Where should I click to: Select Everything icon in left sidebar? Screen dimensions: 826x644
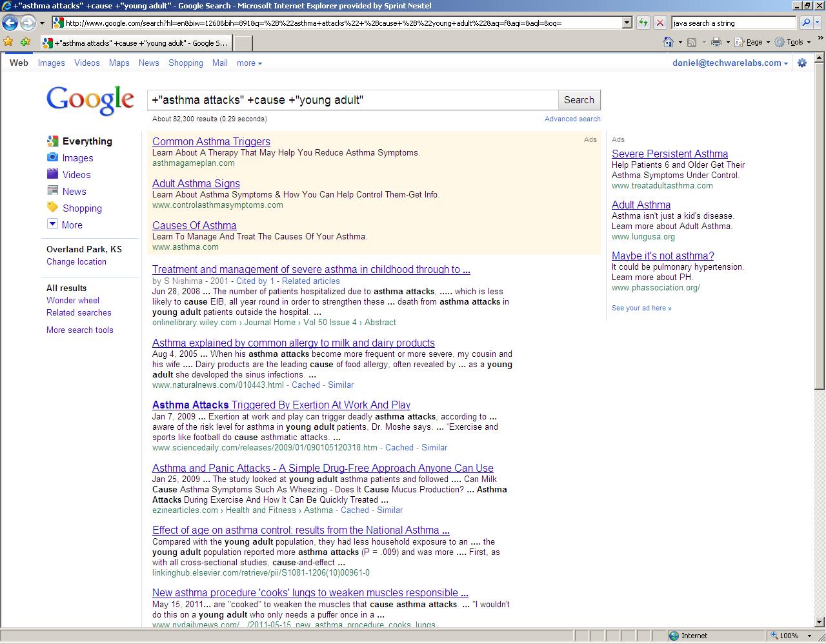tap(52, 141)
